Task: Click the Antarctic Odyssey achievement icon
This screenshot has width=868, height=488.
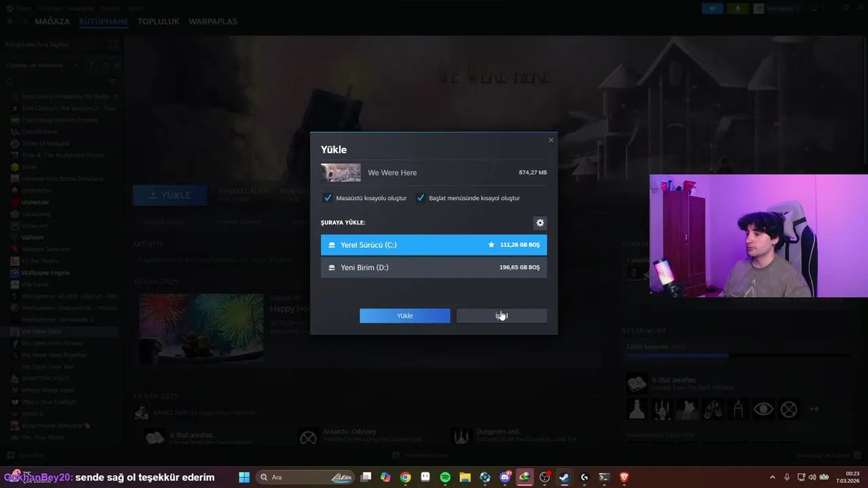Action: (x=309, y=437)
